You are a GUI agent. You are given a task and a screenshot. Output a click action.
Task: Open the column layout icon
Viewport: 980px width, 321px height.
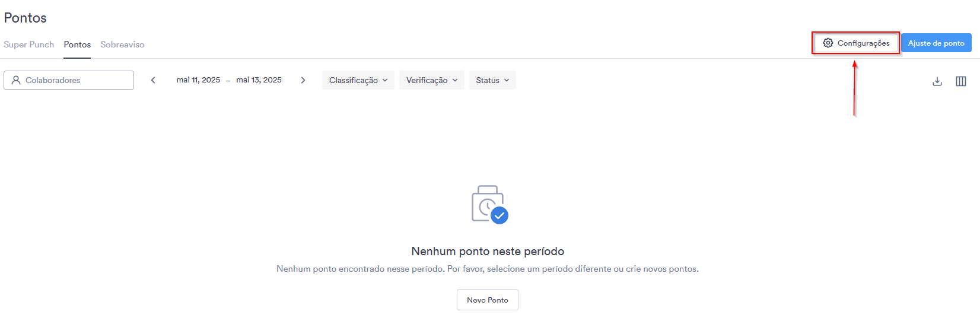(961, 81)
